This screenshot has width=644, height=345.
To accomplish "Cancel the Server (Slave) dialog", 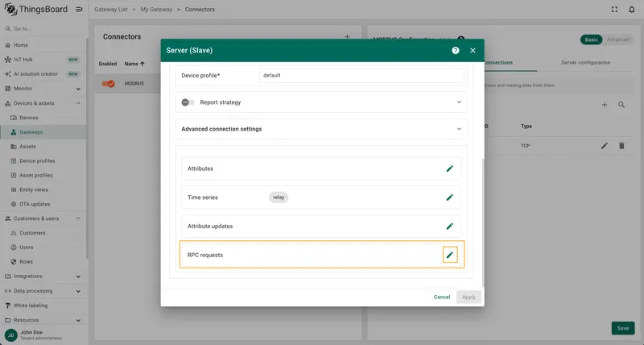I will (x=442, y=297).
